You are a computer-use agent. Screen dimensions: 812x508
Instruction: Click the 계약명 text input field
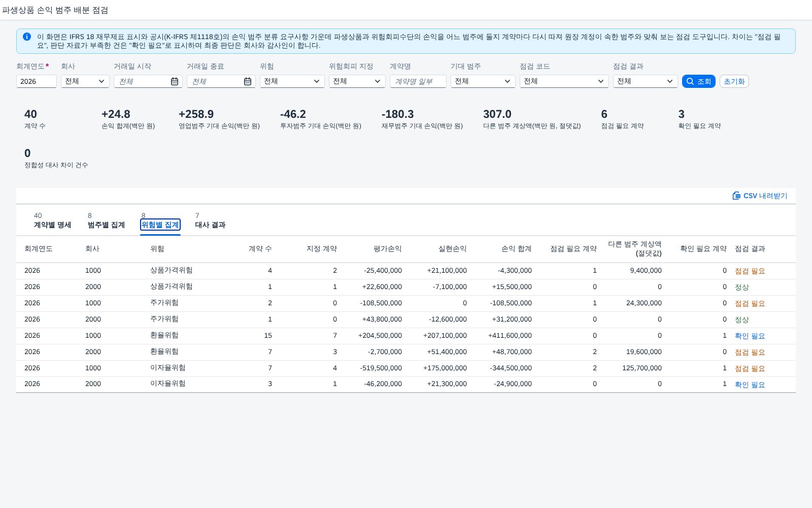[x=418, y=81]
